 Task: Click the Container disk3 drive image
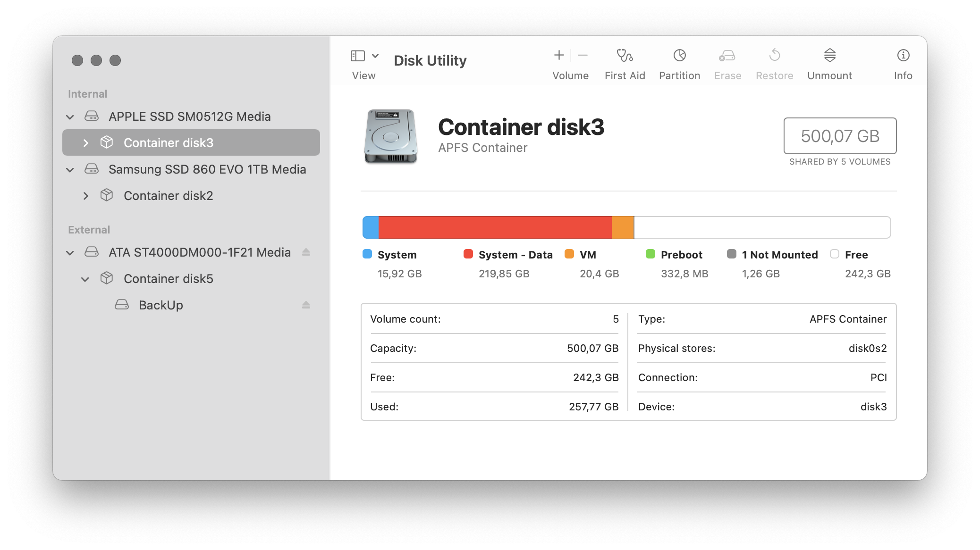tap(390, 137)
